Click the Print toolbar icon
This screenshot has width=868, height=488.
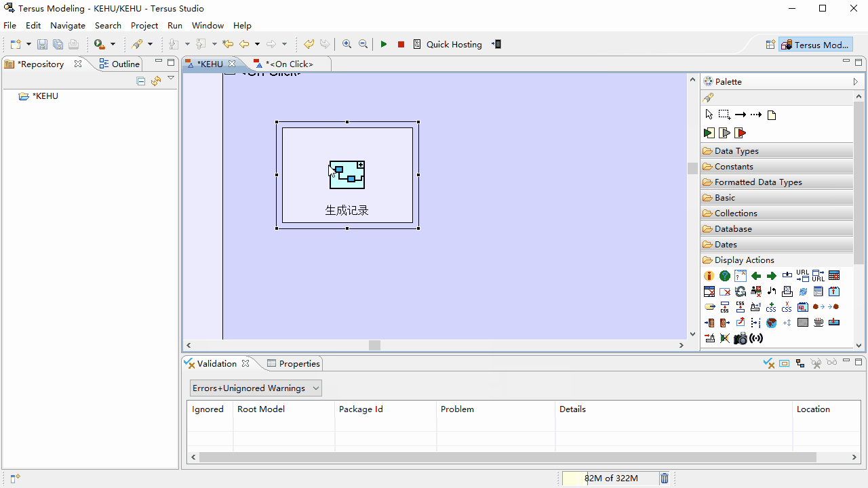point(73,44)
